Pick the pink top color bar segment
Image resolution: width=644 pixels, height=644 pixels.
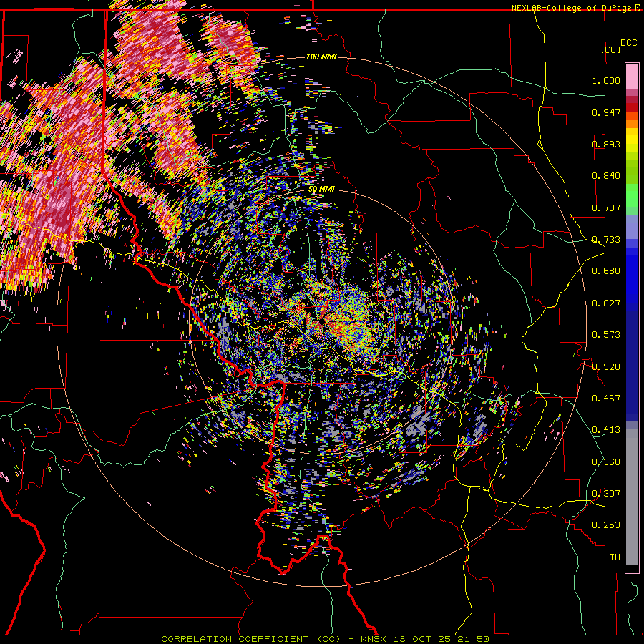[x=632, y=76]
